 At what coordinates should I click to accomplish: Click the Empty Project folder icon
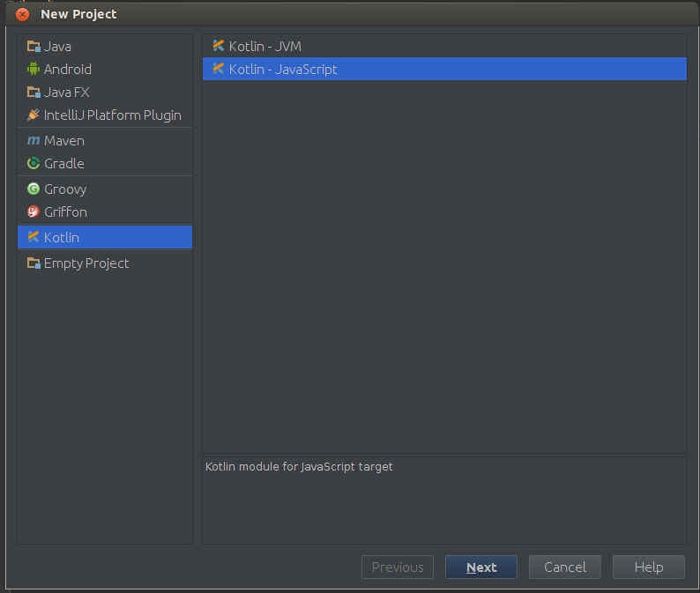[x=34, y=263]
